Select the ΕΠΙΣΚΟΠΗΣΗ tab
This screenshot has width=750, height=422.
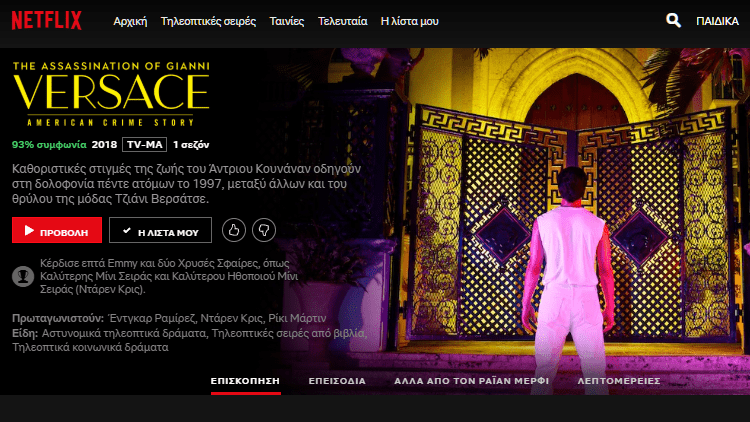pos(245,381)
